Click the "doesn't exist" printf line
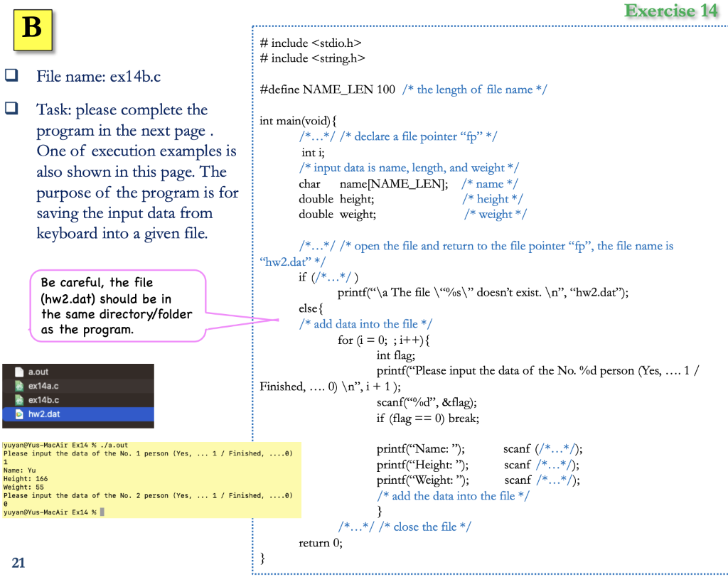The height and width of the screenshot is (577, 728). (x=483, y=293)
